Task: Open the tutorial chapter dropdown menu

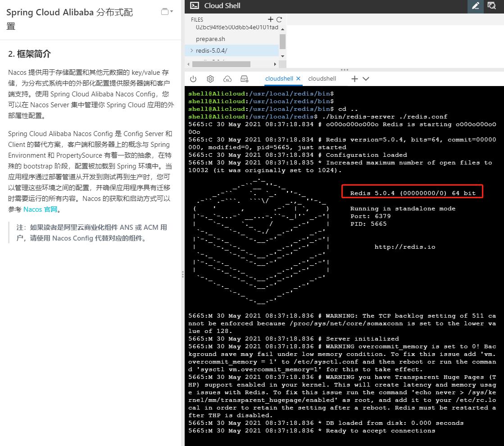Action: (167, 12)
